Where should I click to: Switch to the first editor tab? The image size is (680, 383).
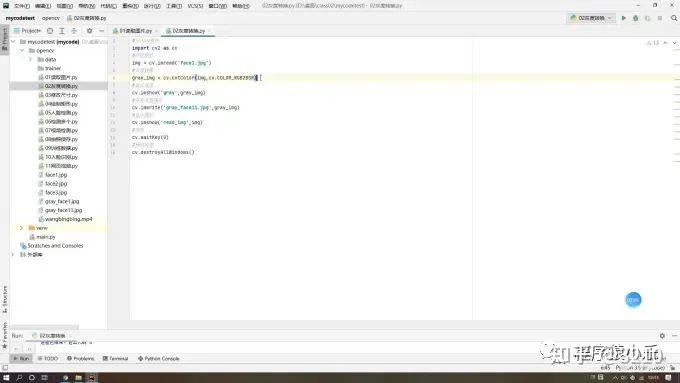pos(135,31)
